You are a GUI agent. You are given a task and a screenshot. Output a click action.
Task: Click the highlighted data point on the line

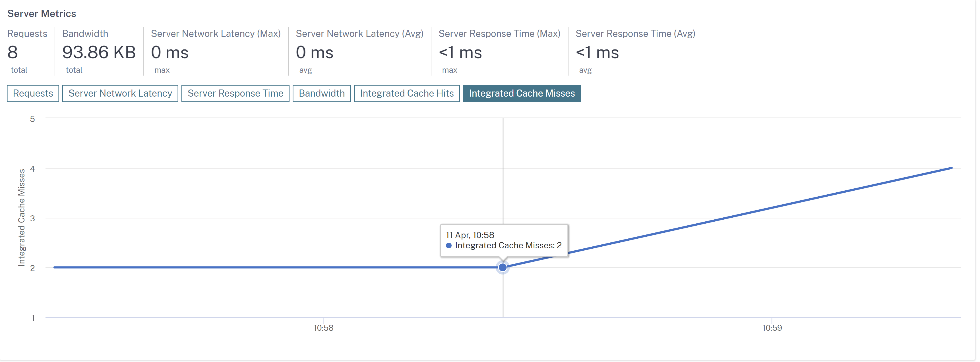coord(503,268)
